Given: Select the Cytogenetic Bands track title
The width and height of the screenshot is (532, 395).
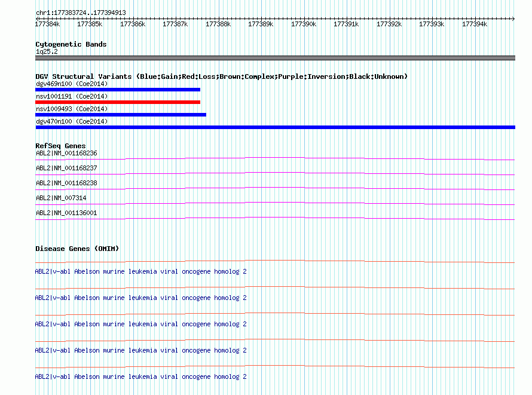Looking at the screenshot, I should tap(71, 44).
